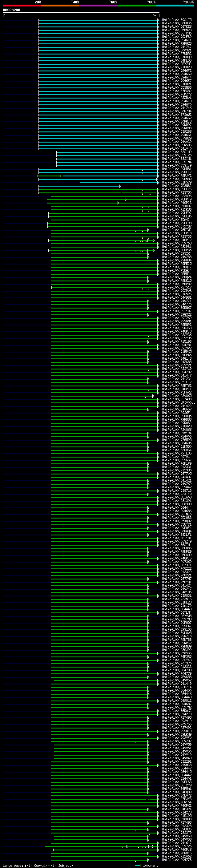The height and width of the screenshot is (868, 197).
Task: Click the UniRef100_A9U5B1 label
Action: [x=177, y=169]
